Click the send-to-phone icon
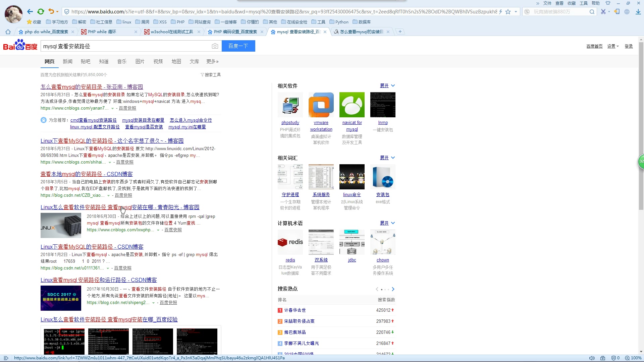The width and height of the screenshot is (644, 362). 617,12
